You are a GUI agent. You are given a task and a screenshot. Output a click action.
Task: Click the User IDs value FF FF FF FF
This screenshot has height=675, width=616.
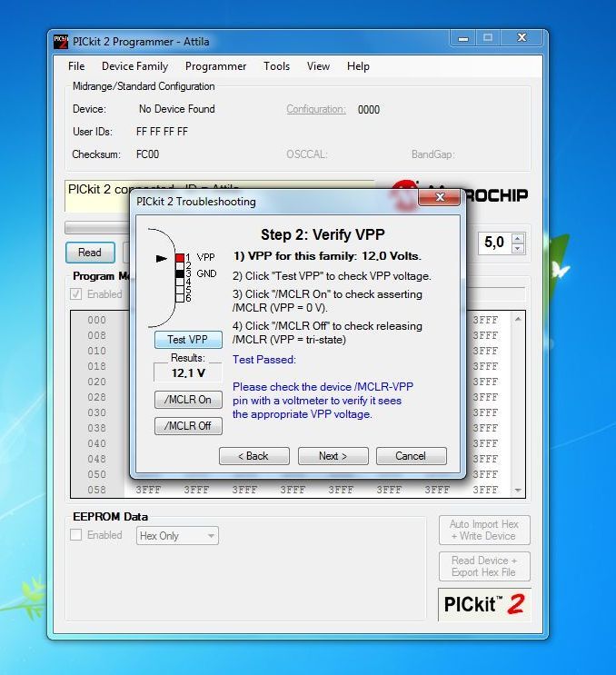pyautogui.click(x=162, y=132)
